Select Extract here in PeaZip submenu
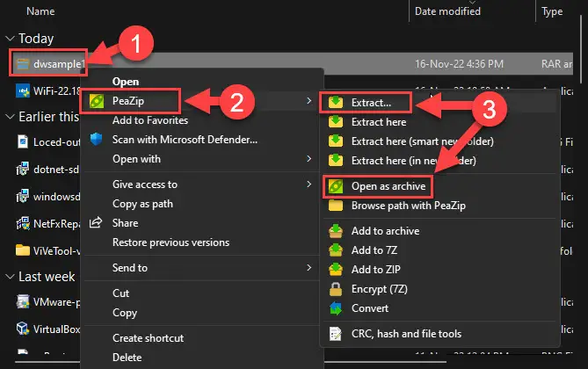This screenshot has height=369, width=588. tap(379, 122)
